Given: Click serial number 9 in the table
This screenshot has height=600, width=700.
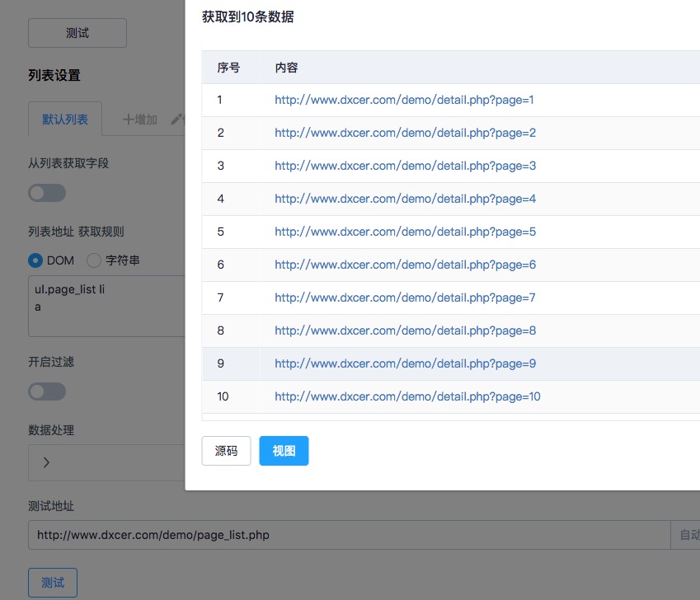Looking at the screenshot, I should [220, 363].
